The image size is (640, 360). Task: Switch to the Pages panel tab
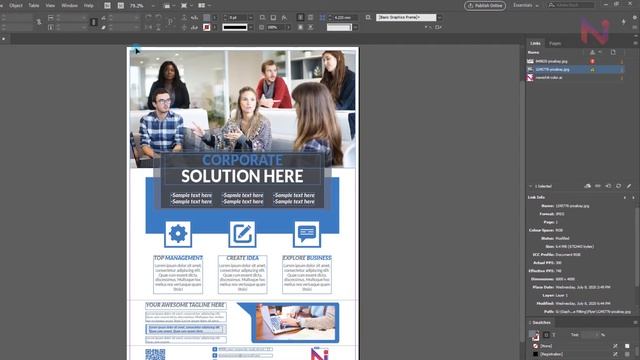[x=555, y=43]
